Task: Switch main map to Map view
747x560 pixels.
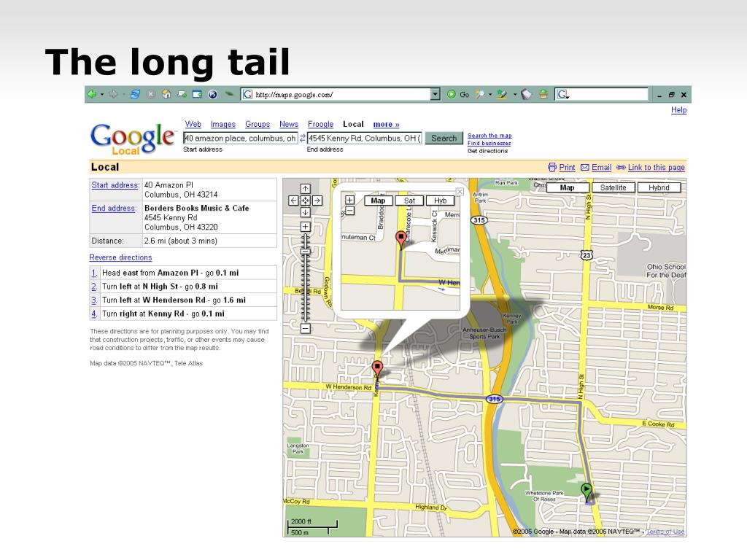Action: (568, 187)
